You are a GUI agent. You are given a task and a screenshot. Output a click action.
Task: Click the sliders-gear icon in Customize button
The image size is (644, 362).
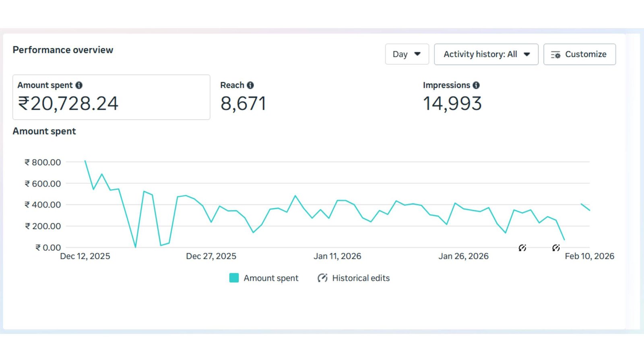click(555, 55)
